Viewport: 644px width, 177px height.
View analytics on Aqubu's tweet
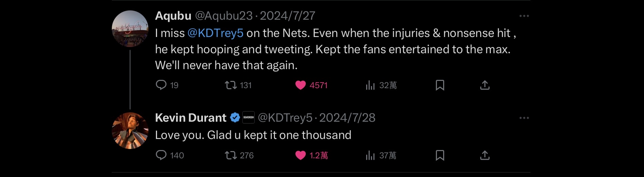pyautogui.click(x=370, y=85)
